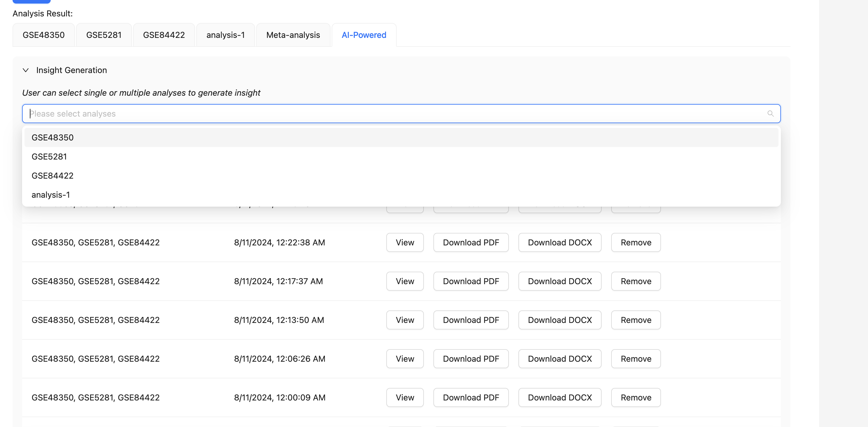Download DOCX for the 12:13:50 AM insight
The image size is (868, 427).
[560, 320]
